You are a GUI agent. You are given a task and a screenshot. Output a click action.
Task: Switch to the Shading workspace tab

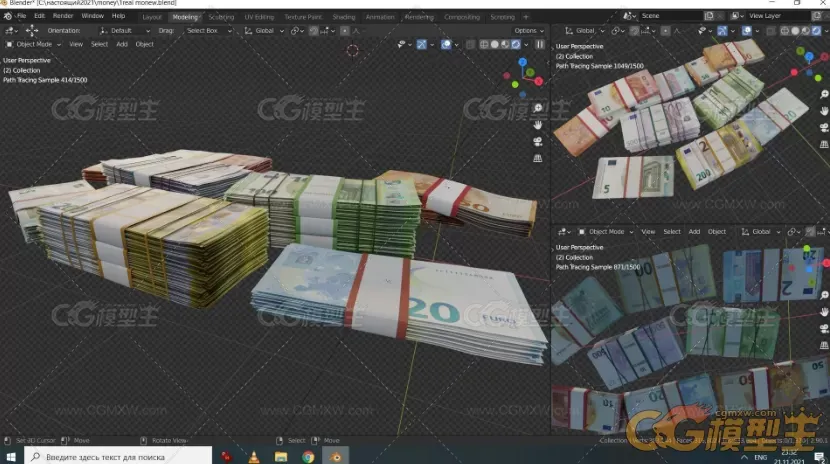point(344,17)
